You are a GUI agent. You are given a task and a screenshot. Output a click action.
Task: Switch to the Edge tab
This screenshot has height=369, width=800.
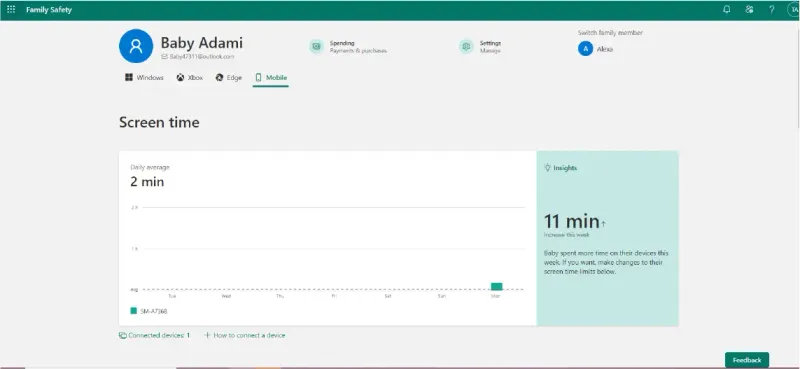[229, 78]
